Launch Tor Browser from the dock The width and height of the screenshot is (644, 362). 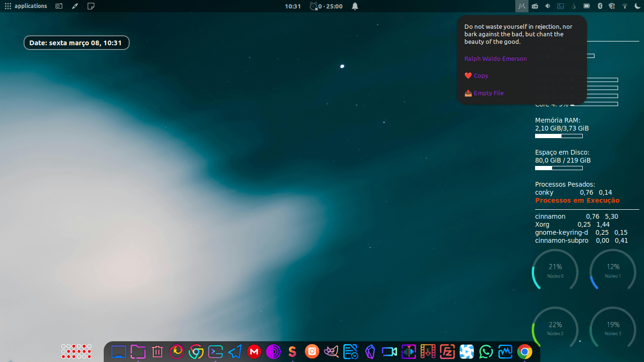tap(273, 352)
